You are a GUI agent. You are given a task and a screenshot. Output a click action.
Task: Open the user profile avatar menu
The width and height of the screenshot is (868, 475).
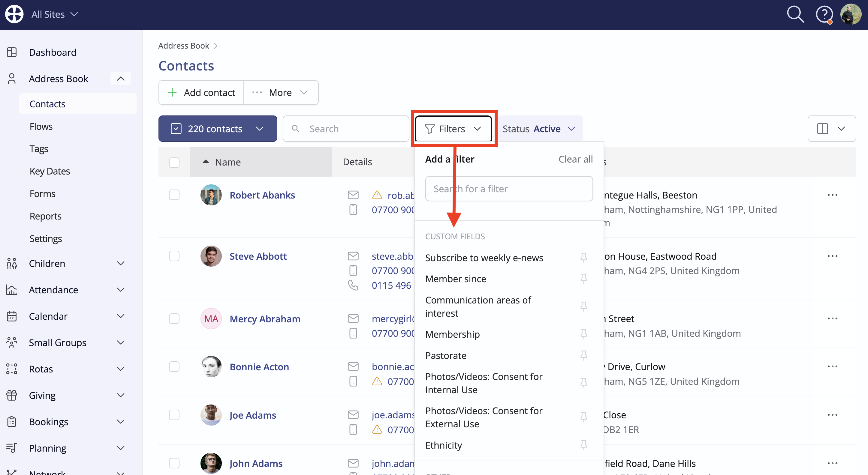851,14
